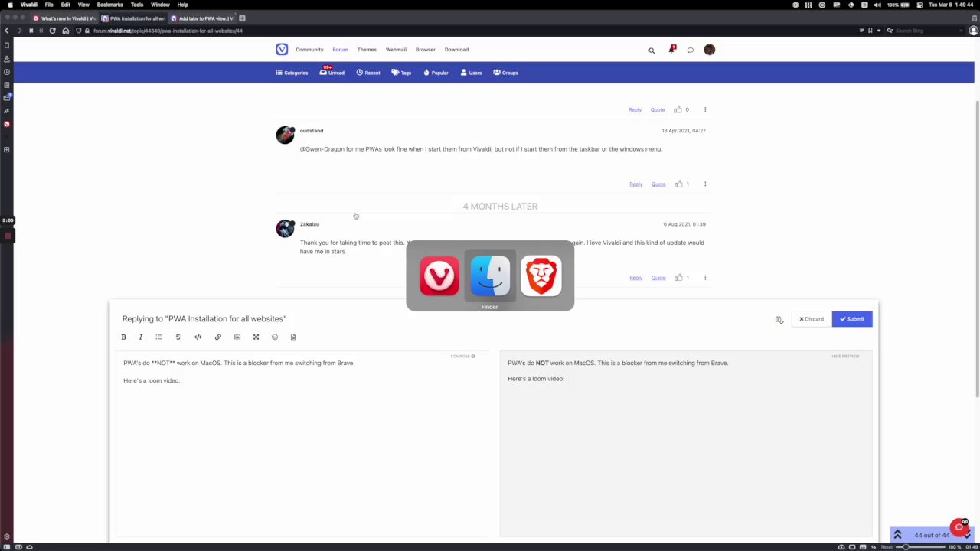
Task: Open the Tools menu
Action: click(x=137, y=5)
